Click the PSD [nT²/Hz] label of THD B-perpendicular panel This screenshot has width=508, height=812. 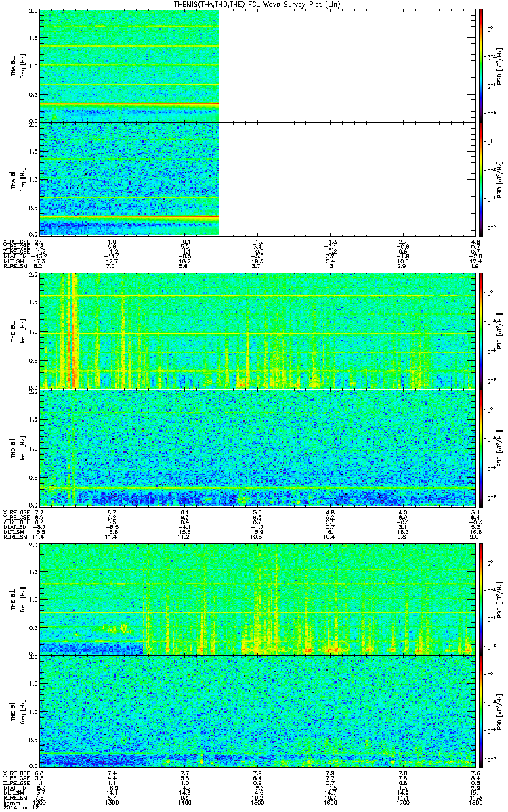(x=500, y=330)
